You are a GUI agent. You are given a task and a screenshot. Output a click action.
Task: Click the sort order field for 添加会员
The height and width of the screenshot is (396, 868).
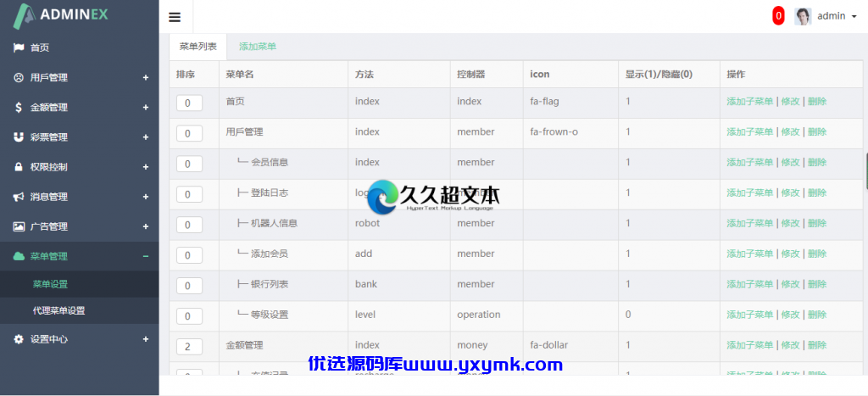[x=189, y=255]
